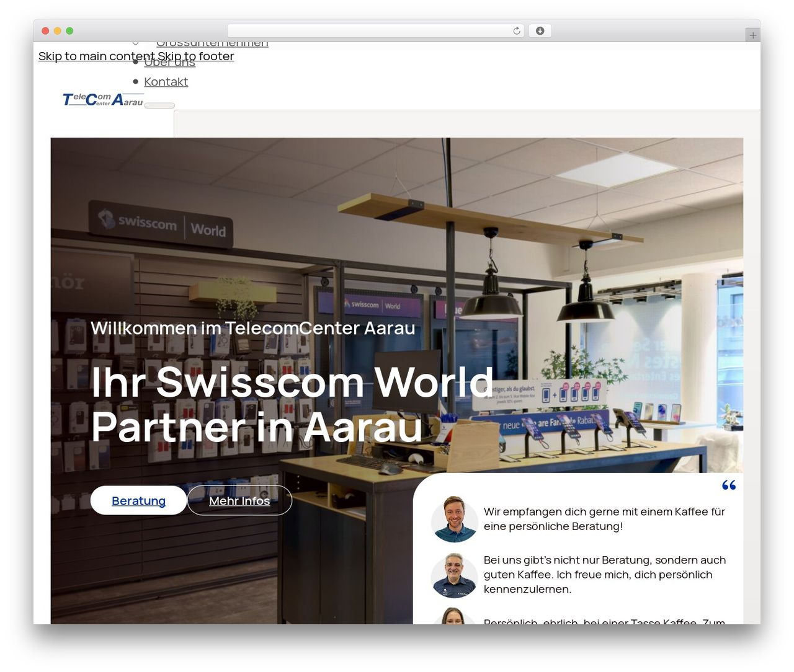This screenshot has width=794, height=672.
Task: Select the quote starting 'Bei uns gibt's nicht nur Beratung'
Action: tap(605, 575)
